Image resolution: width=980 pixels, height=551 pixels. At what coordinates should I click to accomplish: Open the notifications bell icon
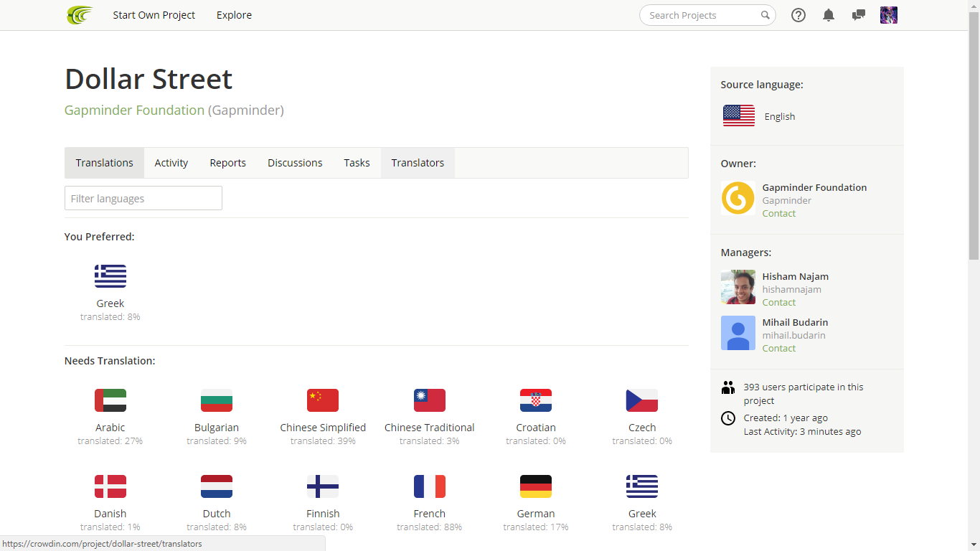pyautogui.click(x=829, y=15)
